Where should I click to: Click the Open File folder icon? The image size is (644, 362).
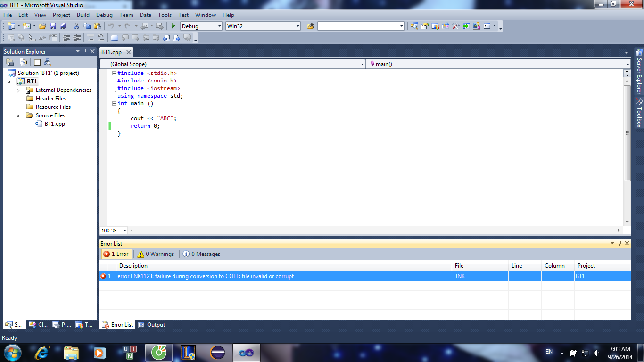point(42,26)
